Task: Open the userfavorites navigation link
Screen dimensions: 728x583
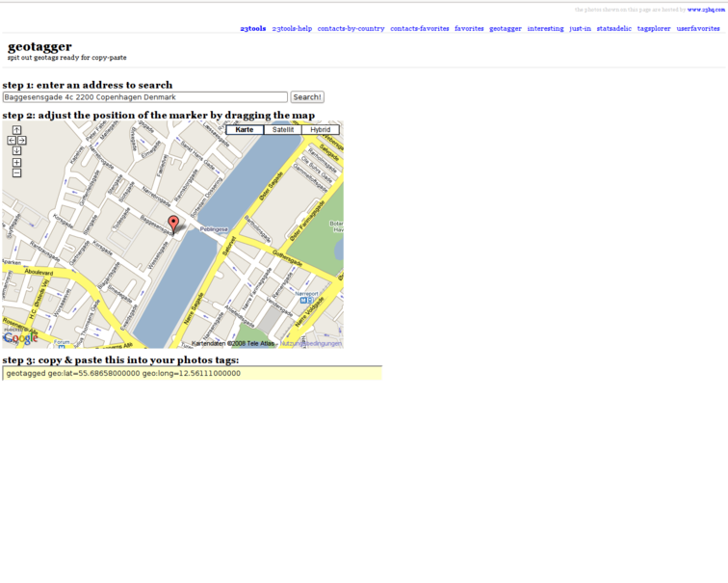Action: click(x=698, y=28)
